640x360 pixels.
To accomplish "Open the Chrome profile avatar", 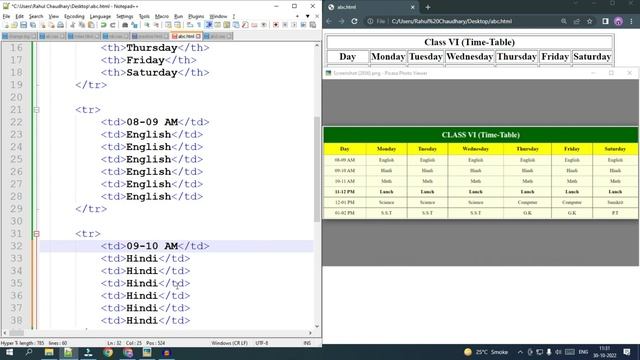I will [618, 21].
